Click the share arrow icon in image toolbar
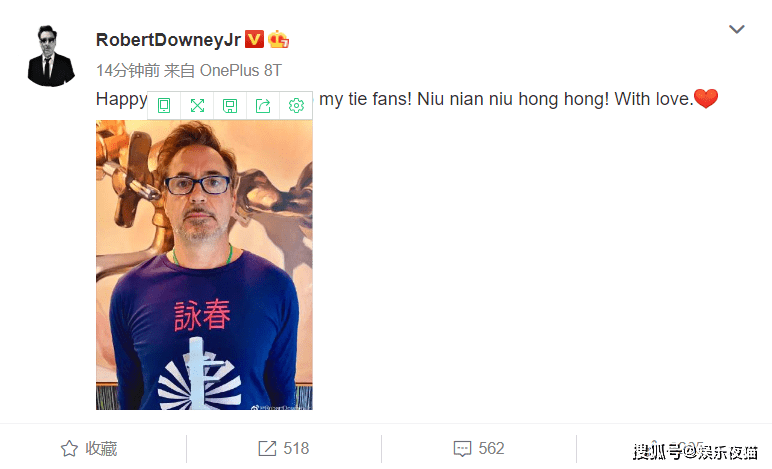This screenshot has width=772, height=469. (263, 105)
